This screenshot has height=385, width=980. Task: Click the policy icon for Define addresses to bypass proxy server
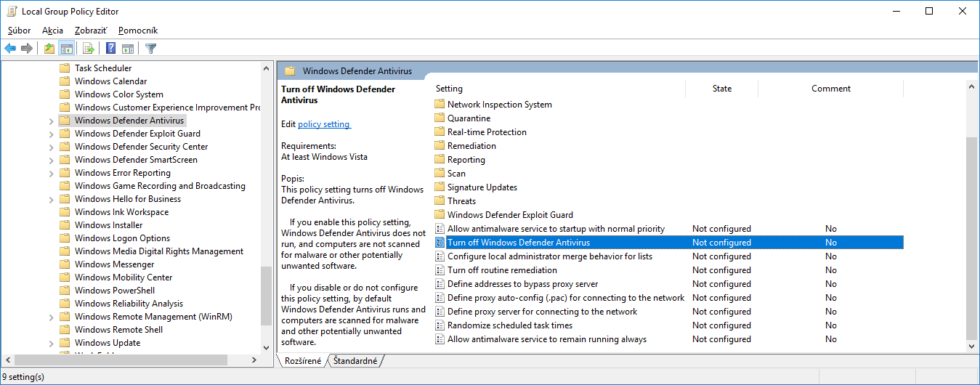point(440,284)
